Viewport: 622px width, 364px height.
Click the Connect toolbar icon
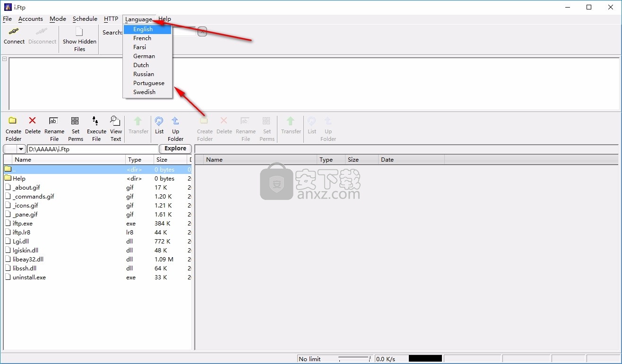coord(14,31)
